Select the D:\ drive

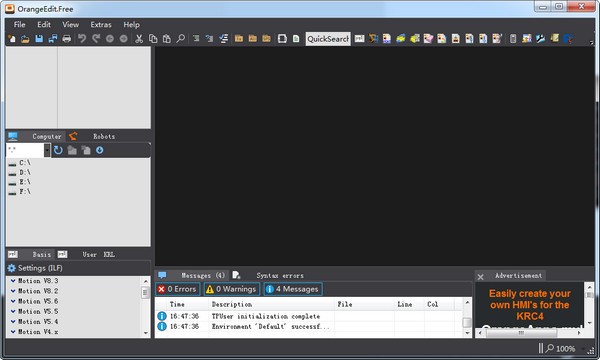click(25, 173)
